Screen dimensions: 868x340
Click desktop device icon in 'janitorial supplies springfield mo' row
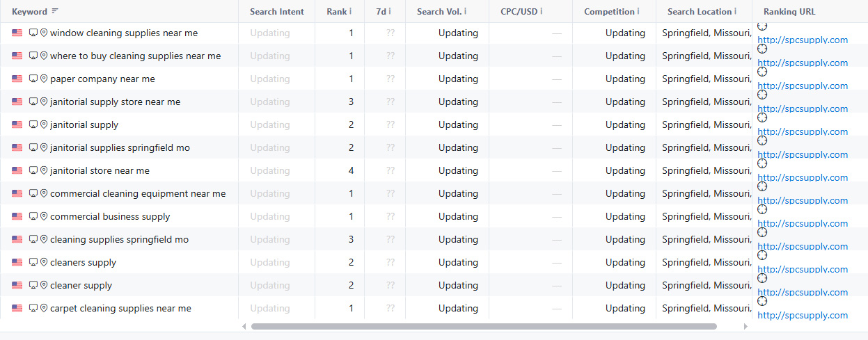click(33, 147)
